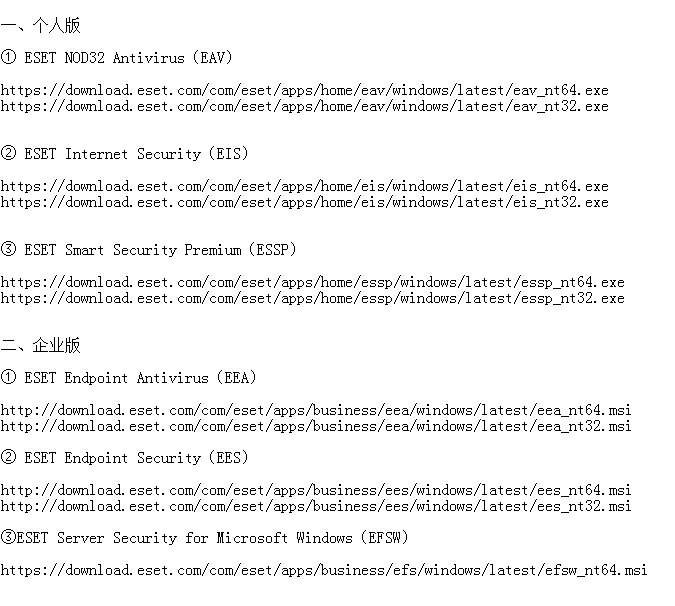Click the eis_nt32.exe download URL
The image size is (675, 606).
304,202
